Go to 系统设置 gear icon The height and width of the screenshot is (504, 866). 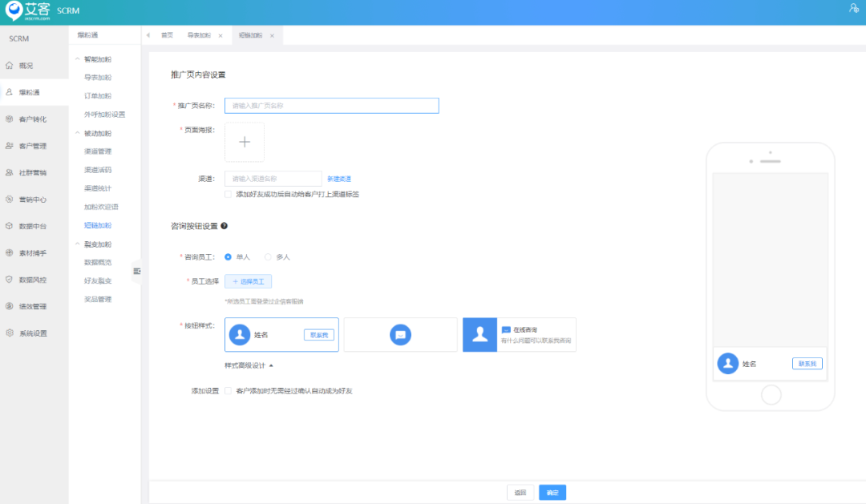(x=10, y=333)
